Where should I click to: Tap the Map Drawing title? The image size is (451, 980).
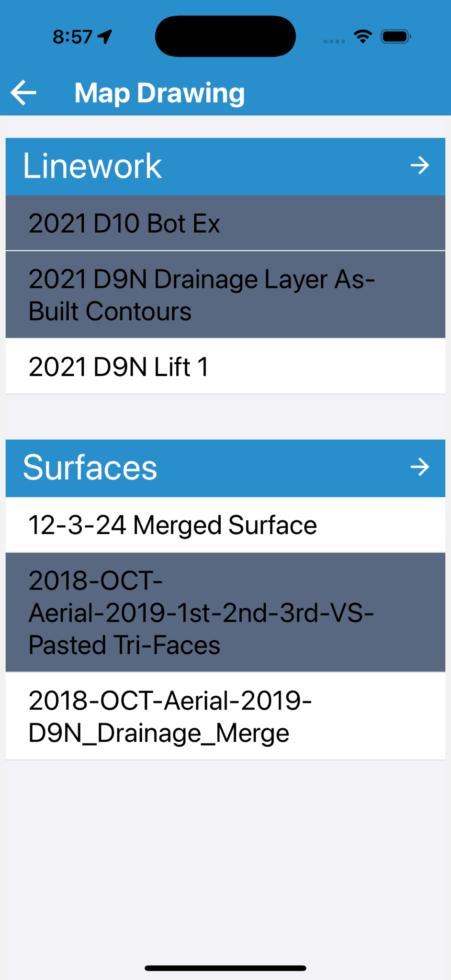click(159, 93)
